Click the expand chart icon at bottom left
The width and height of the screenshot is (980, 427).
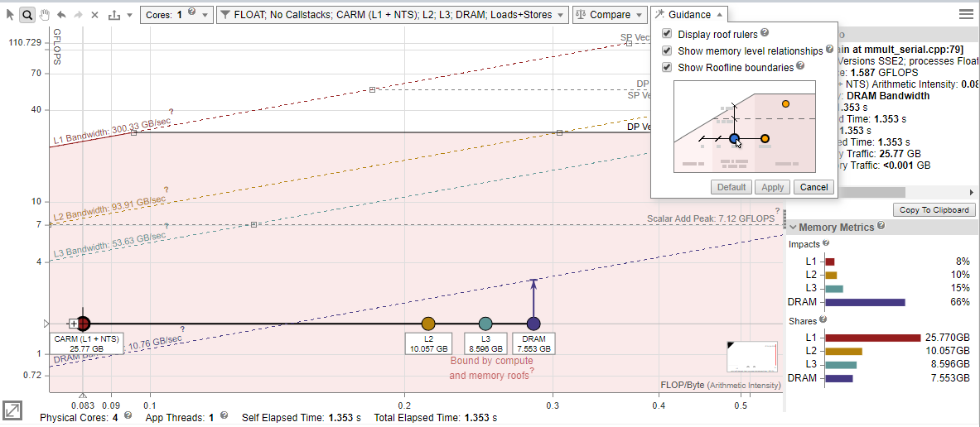(12, 410)
